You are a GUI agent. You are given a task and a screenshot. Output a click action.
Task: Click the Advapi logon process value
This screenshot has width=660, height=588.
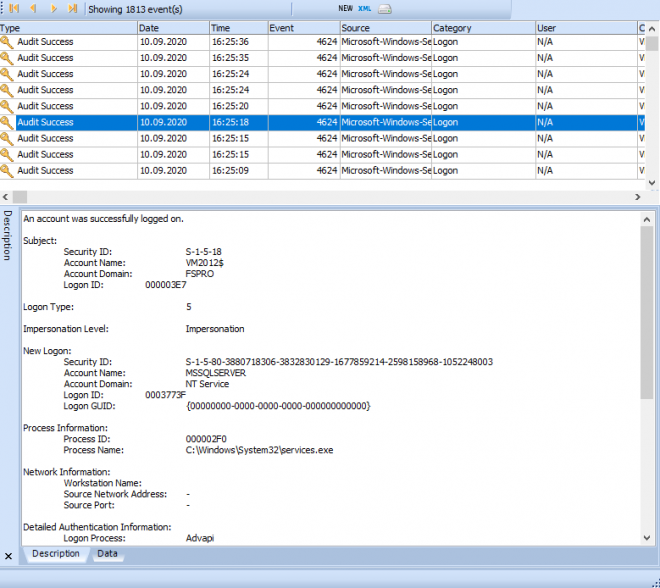coord(200,538)
